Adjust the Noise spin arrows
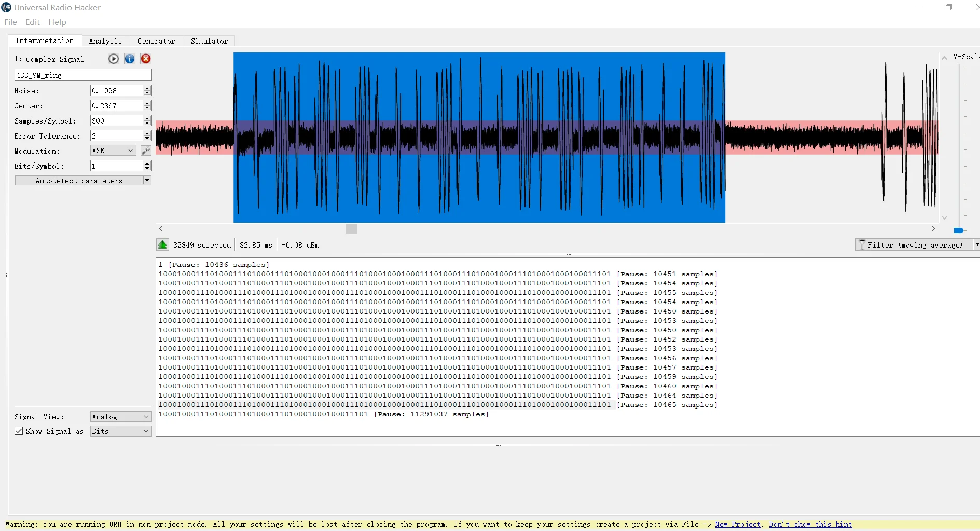The image size is (980, 531). point(147,91)
